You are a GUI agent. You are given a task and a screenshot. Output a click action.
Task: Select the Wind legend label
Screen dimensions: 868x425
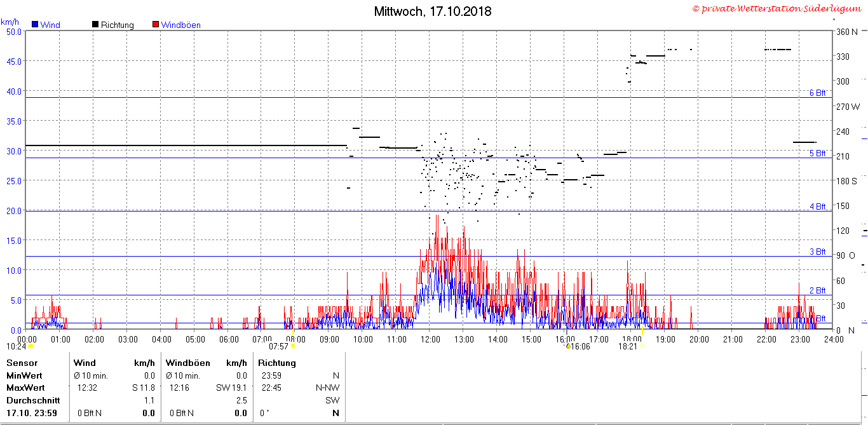click(x=50, y=25)
